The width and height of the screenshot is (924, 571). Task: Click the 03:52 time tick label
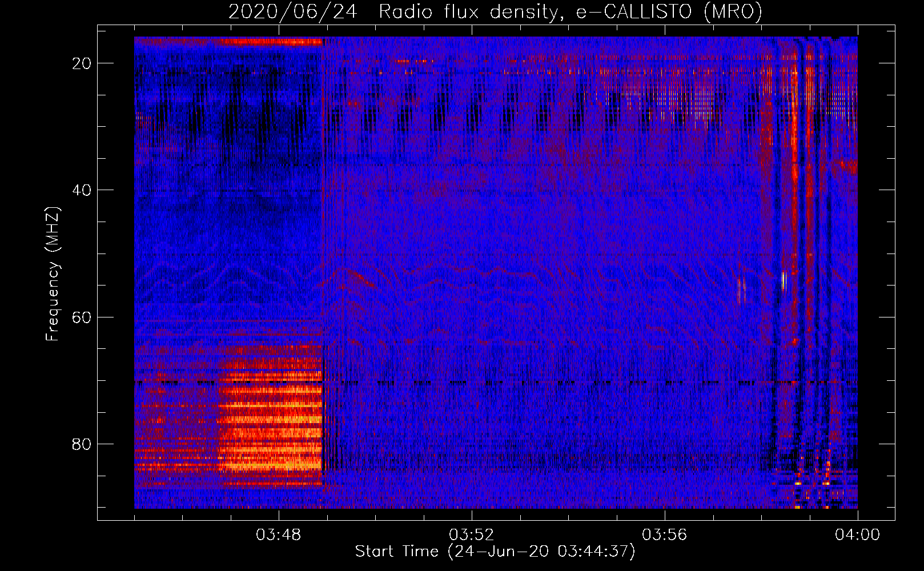pyautogui.click(x=472, y=535)
